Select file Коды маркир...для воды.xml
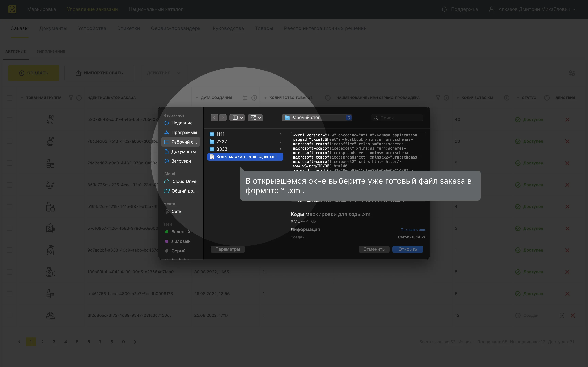This screenshot has height=367, width=588. pyautogui.click(x=245, y=157)
